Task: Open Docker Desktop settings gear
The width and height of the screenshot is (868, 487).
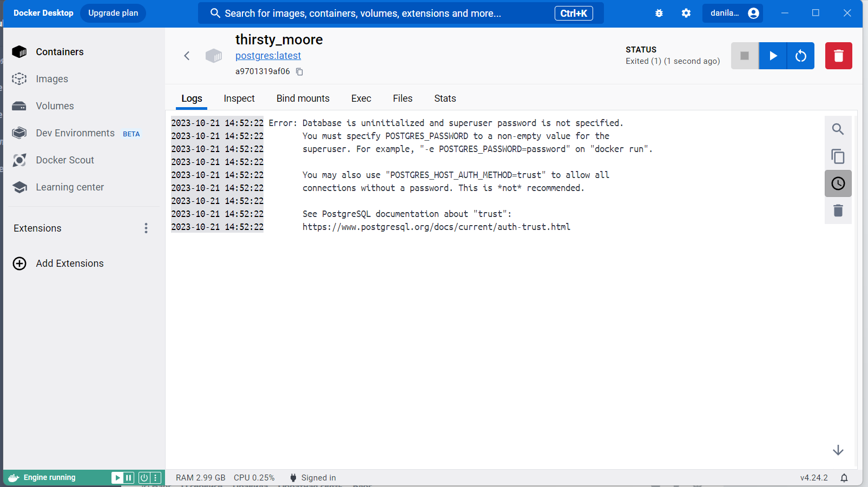Action: coord(686,13)
